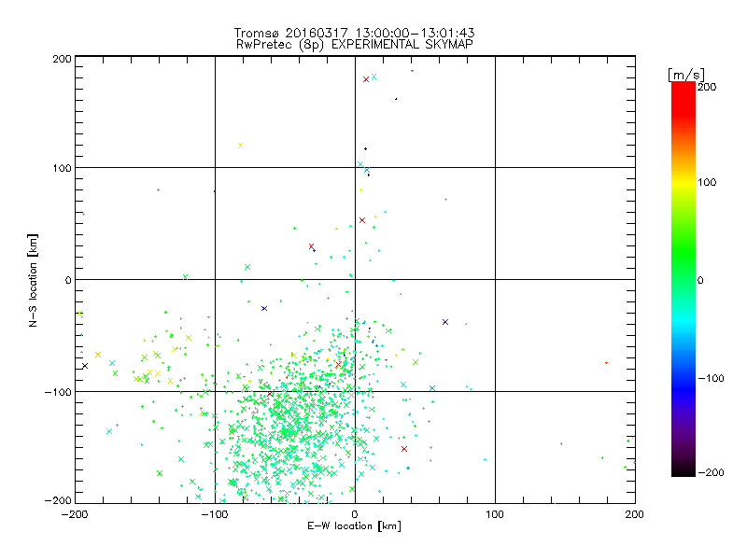The width and height of the screenshot is (747, 560).
Task: Click the lone red dot near right edge
Action: (x=606, y=363)
